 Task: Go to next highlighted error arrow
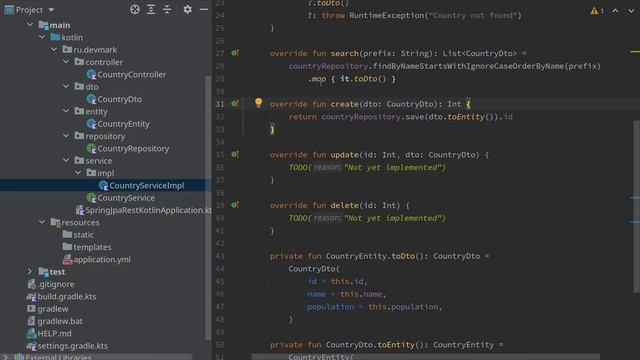coord(631,11)
